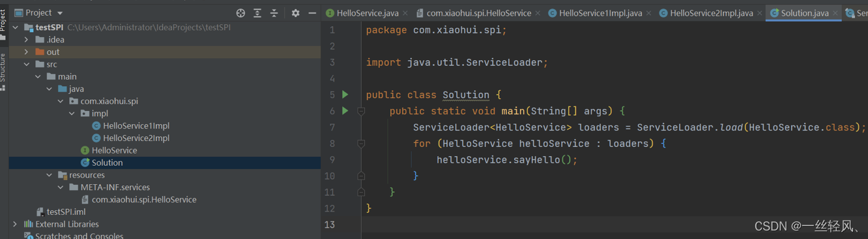Close the HelloService2Impl.java tab
The image size is (868, 239).
click(760, 13)
